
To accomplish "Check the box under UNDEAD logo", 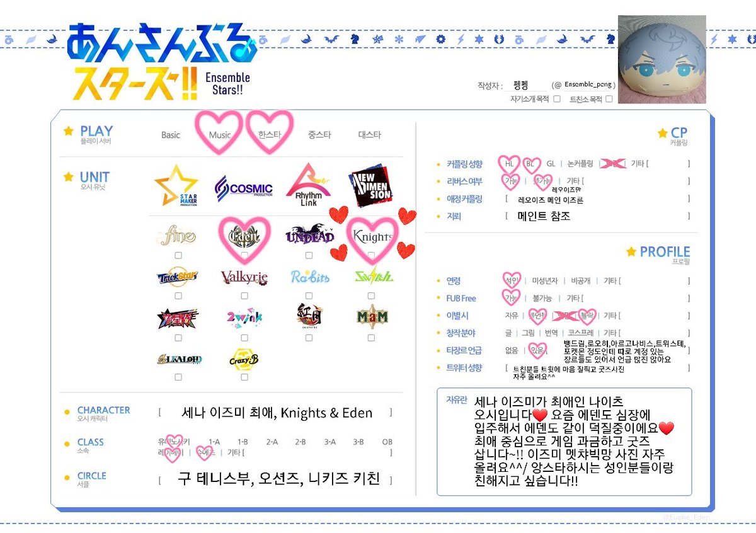I will 309,255.
